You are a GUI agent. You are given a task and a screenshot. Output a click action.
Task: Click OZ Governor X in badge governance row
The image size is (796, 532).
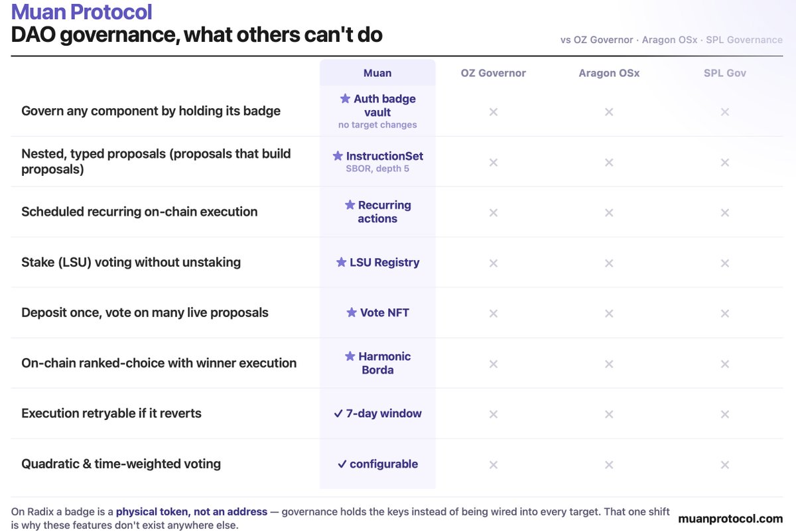click(x=494, y=112)
